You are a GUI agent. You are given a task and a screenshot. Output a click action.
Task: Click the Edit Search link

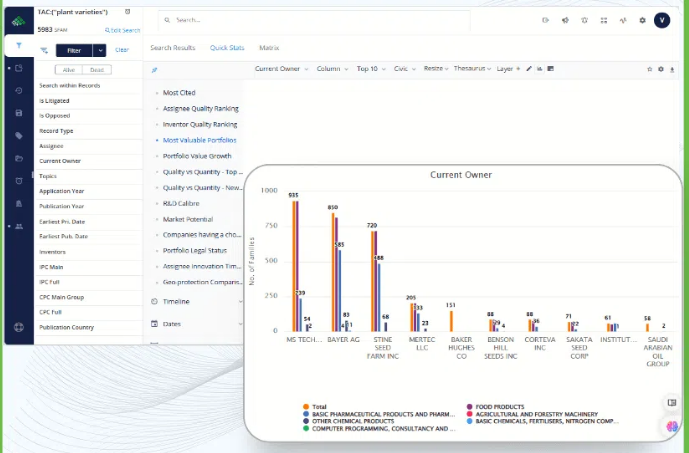(122, 30)
